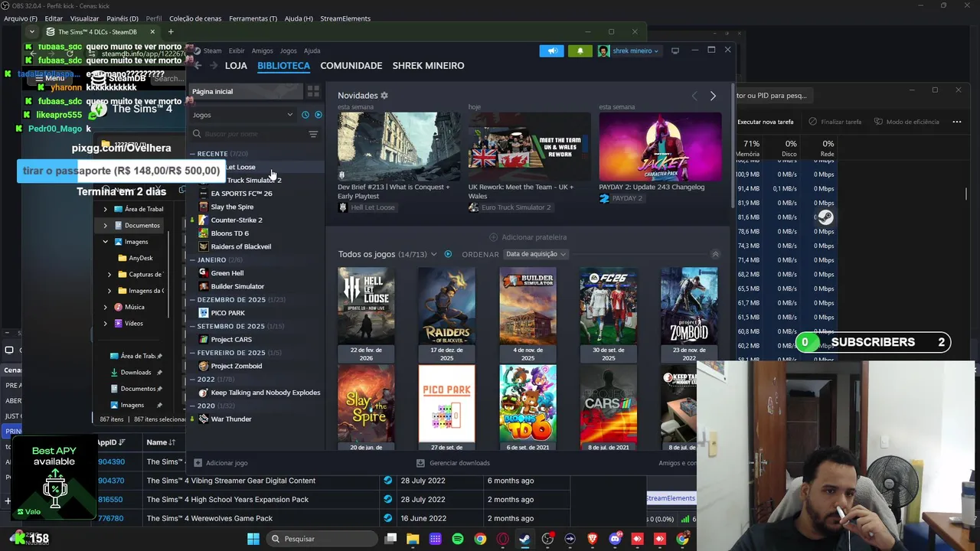Open Steam notifications bell
This screenshot has height=551, width=980.
pos(580,51)
